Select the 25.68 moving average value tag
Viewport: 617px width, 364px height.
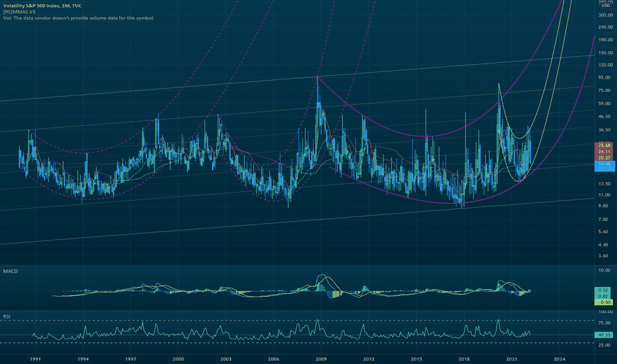click(x=604, y=146)
